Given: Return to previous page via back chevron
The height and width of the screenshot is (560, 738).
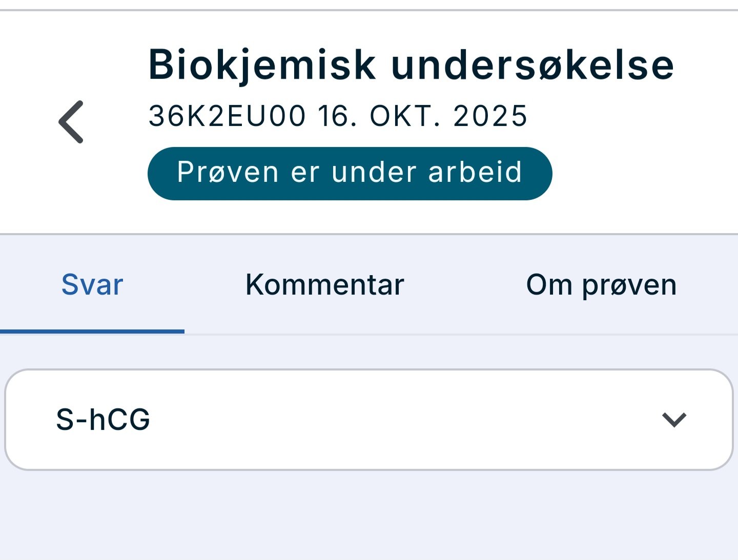Looking at the screenshot, I should pyautogui.click(x=71, y=122).
